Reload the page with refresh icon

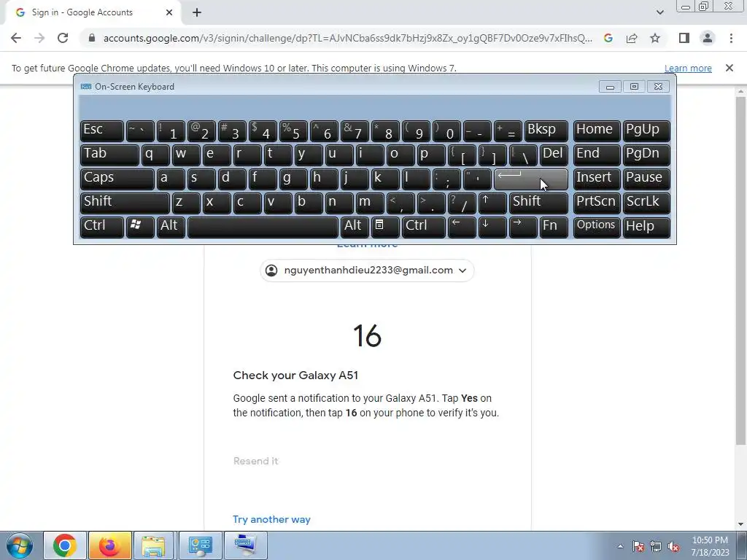(63, 38)
